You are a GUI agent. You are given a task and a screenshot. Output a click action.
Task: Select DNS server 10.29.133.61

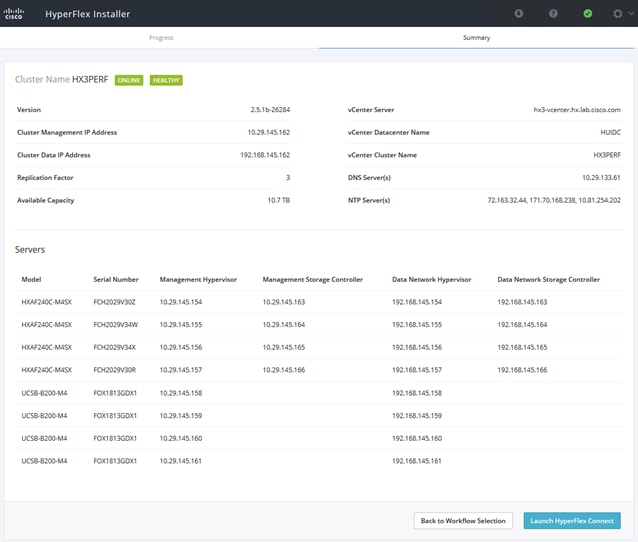point(601,177)
